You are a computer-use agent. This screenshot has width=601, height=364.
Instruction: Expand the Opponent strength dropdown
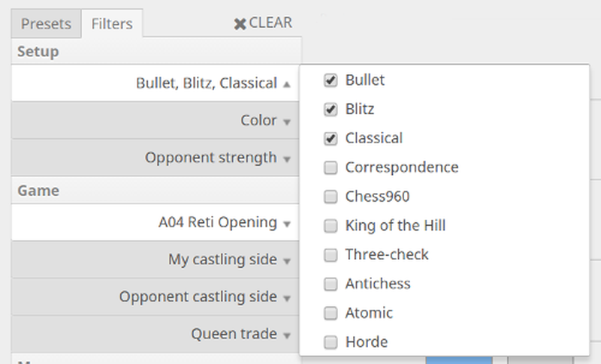coord(217,158)
